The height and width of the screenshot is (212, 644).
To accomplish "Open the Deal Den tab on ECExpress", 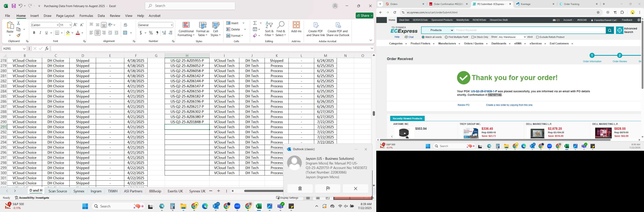I will pos(404,20).
